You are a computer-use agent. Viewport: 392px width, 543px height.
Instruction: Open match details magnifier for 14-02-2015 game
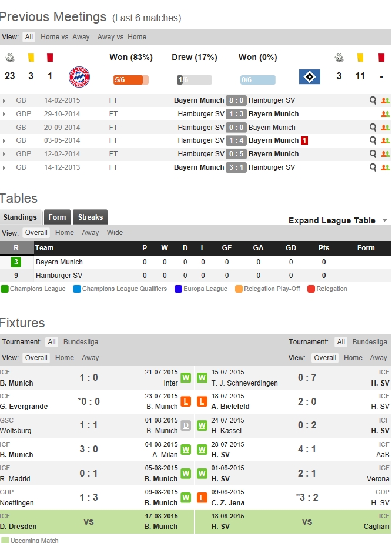[373, 100]
